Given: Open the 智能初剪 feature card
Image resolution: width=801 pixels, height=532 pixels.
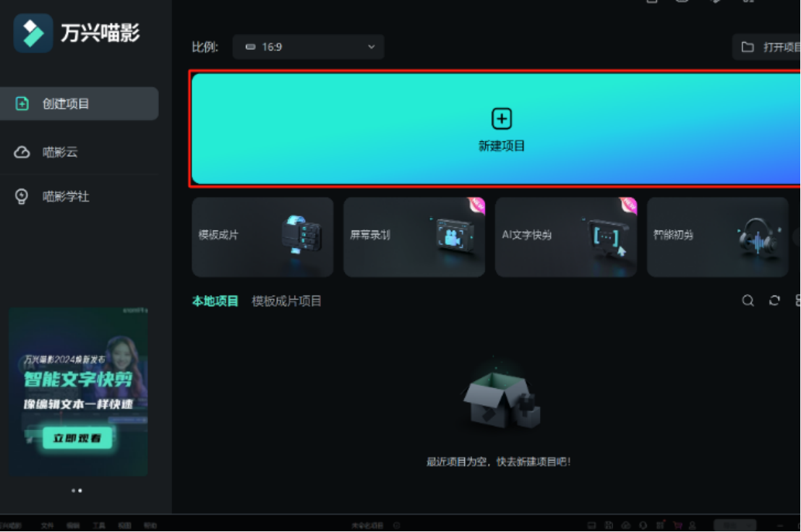Looking at the screenshot, I should pos(717,237).
